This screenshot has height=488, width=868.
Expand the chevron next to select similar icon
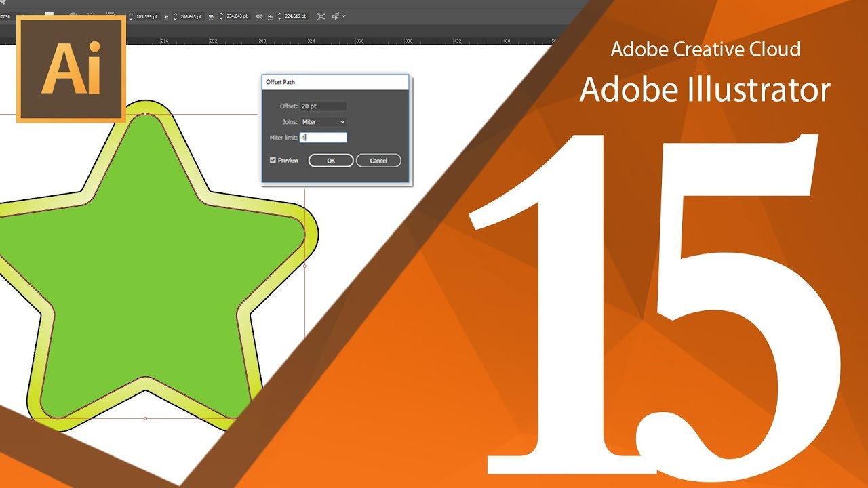tap(344, 16)
